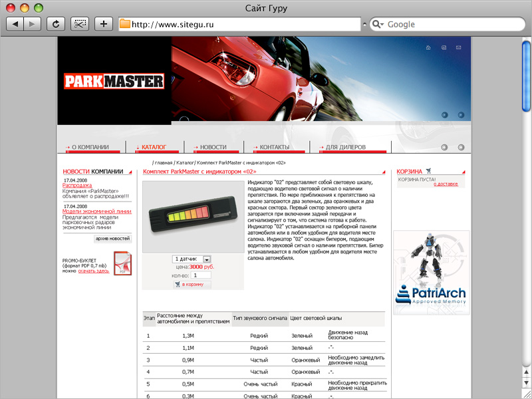The width and height of the screenshot is (532, 399).
Task: Click 'Частый' in the 0,7М row
Action: [259, 372]
